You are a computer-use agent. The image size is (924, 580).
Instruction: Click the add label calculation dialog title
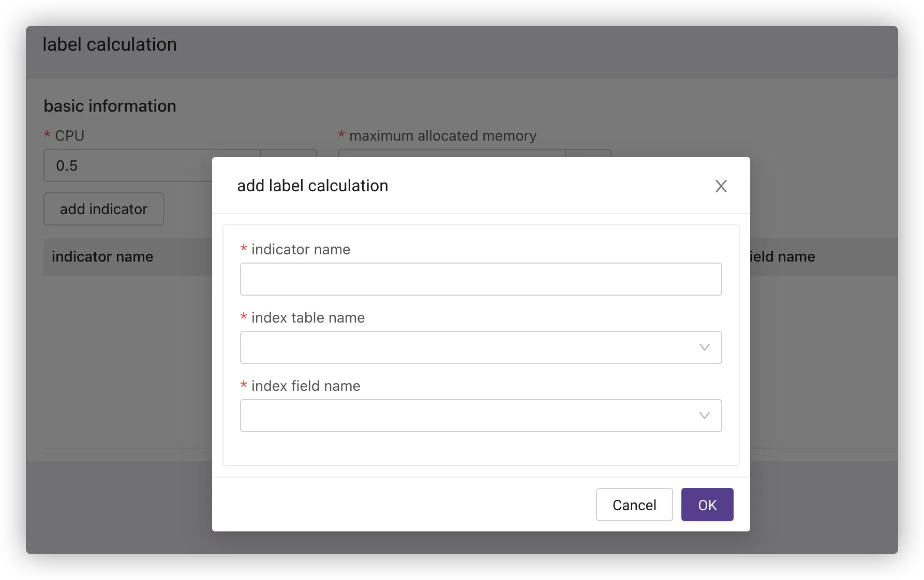pyautogui.click(x=312, y=186)
